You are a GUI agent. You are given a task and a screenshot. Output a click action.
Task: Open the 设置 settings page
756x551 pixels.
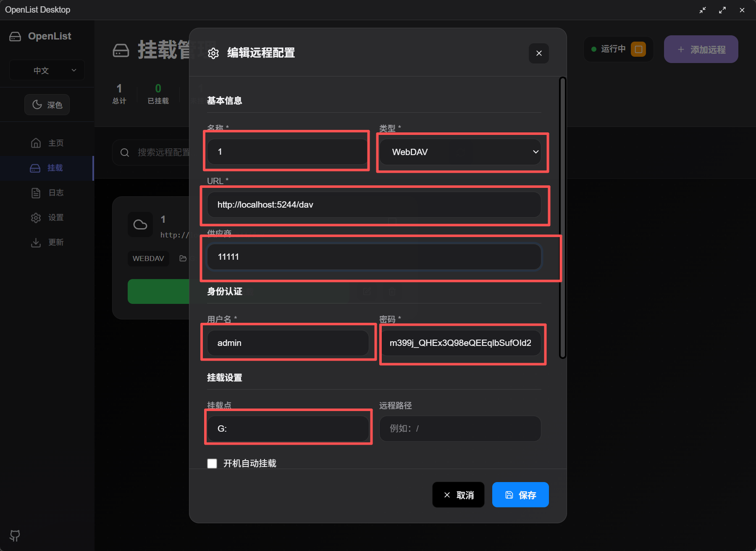pos(47,217)
